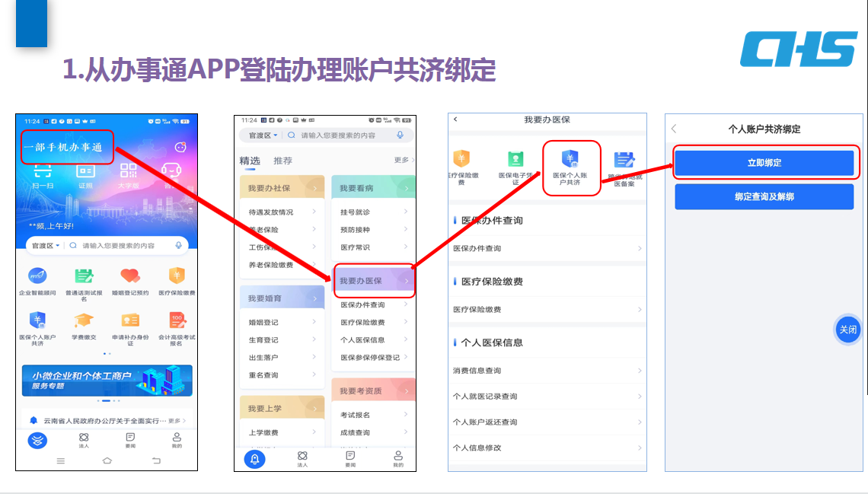Open the 官渡区 dropdown on the home screen

coord(46,245)
